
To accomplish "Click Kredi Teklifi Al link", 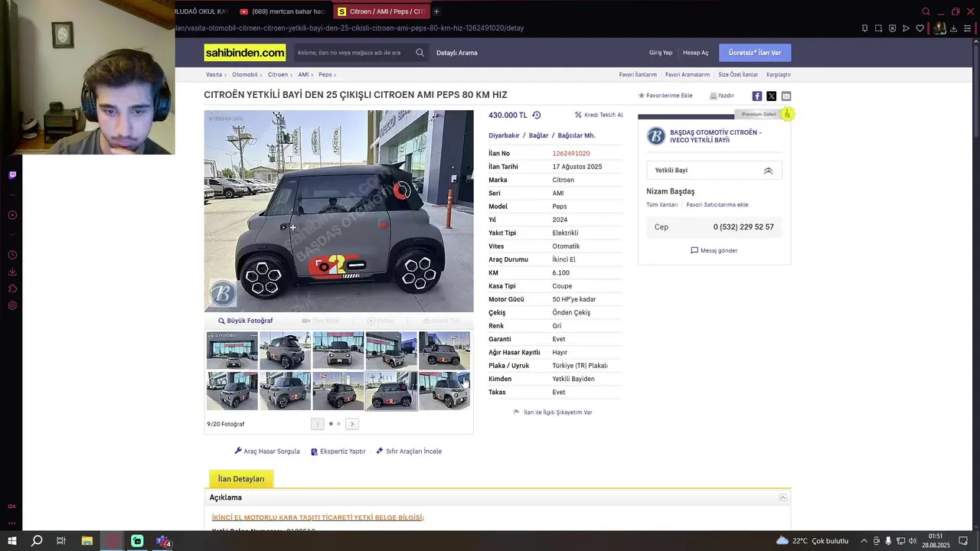I will [x=599, y=115].
